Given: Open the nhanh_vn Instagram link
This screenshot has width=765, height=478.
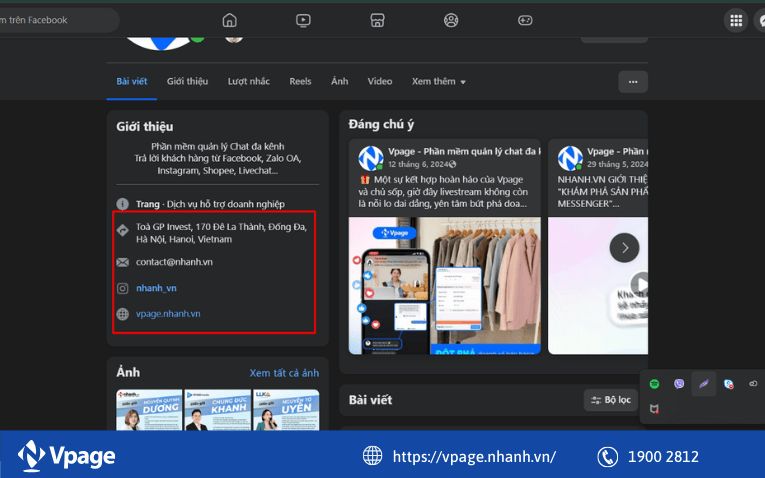Looking at the screenshot, I should [156, 288].
